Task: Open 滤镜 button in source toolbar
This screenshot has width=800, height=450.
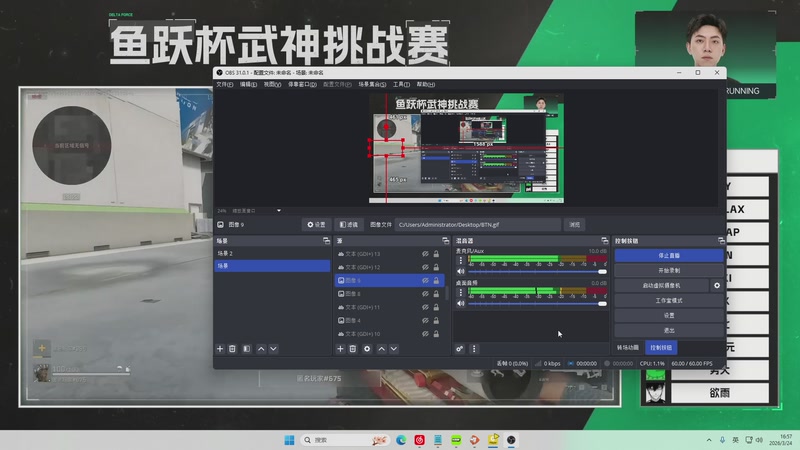Action: (x=348, y=224)
